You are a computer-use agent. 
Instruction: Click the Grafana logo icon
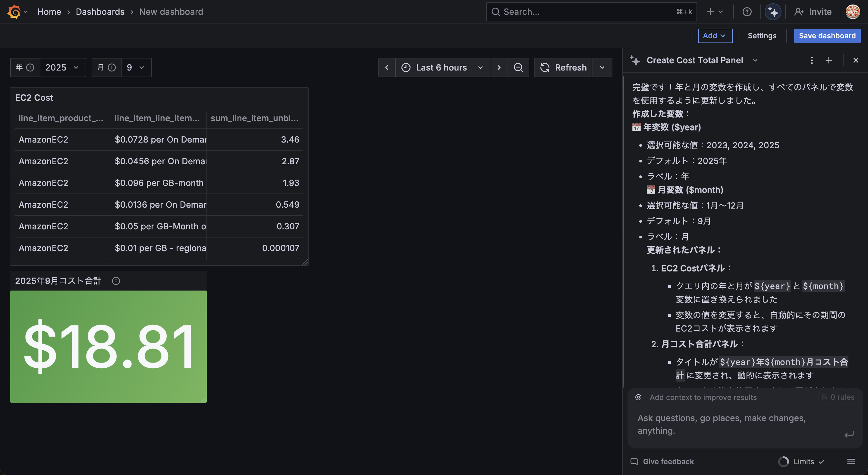coord(14,12)
